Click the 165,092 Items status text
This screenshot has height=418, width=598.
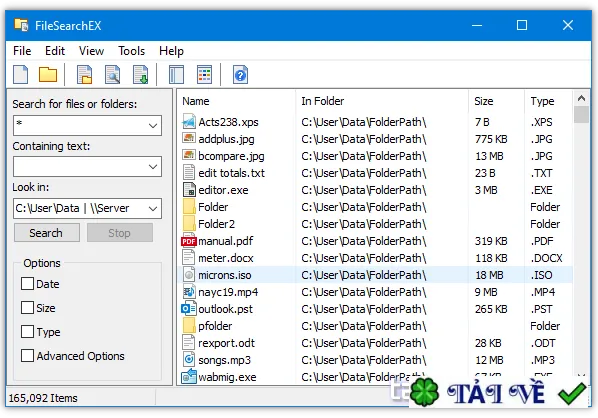pyautogui.click(x=43, y=398)
